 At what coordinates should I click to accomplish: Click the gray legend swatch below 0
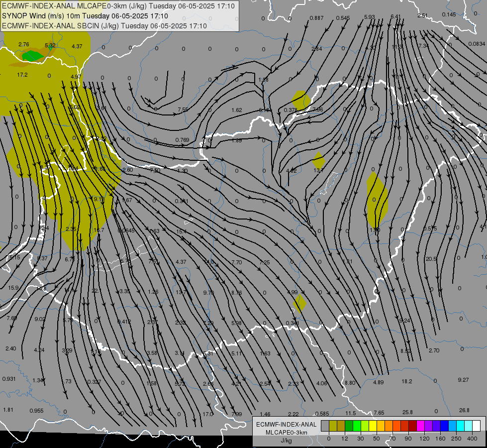coord(325,426)
